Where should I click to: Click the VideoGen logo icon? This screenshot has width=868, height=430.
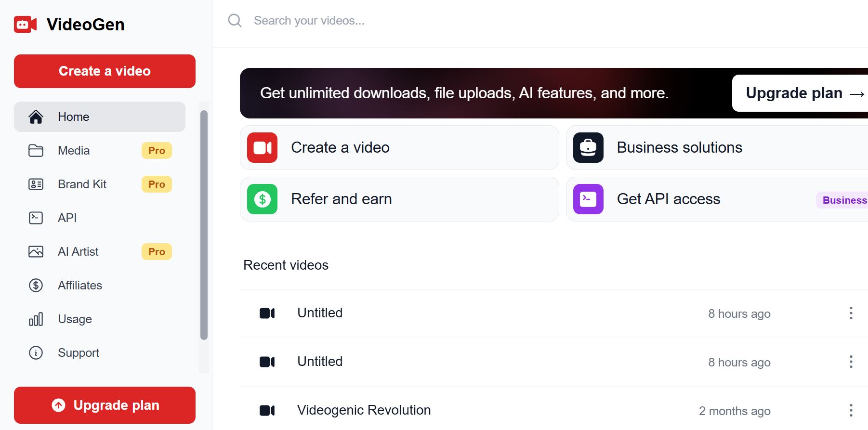[x=26, y=25]
